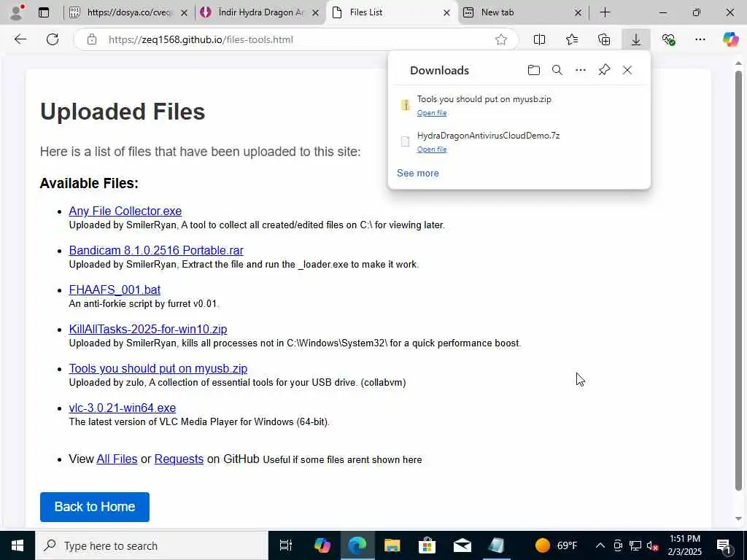The image size is (747, 560).
Task: Click the scrollbar down arrow
Action: 738,518
